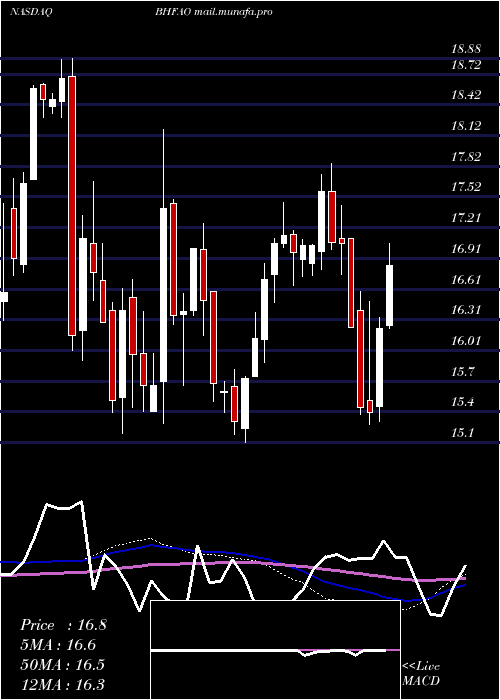The image size is (500, 700).
Task: Select the 17.52 price axis label
Action: coord(467,187)
